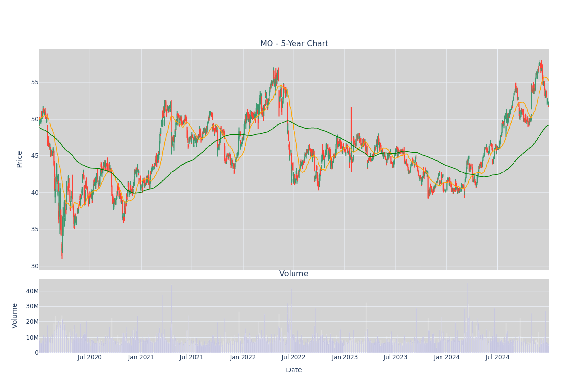Select the "Jan 2023" date tick

(x=345, y=357)
